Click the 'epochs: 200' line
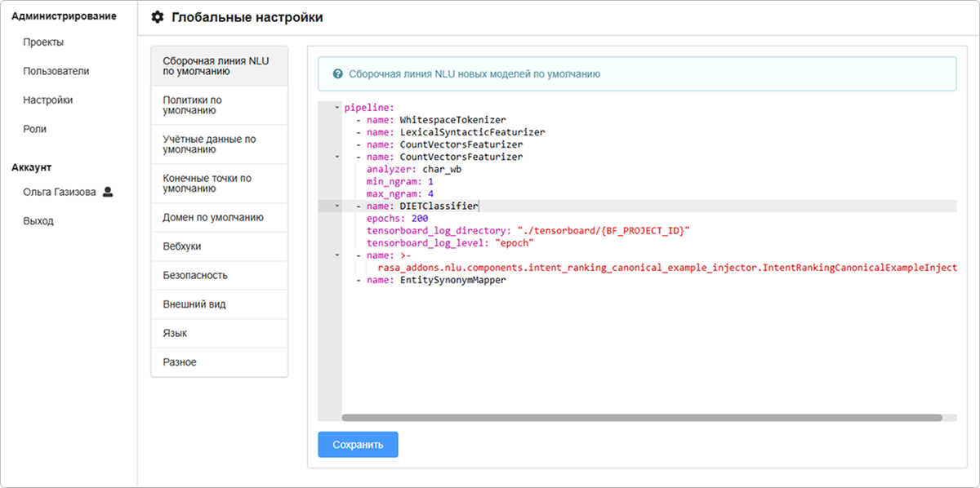This screenshot has width=980, height=488. pyautogui.click(x=398, y=219)
